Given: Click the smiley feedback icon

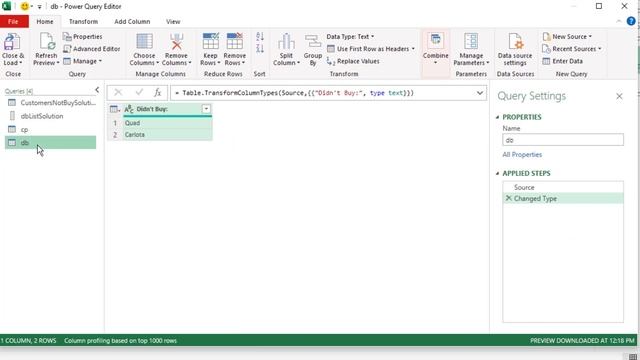Looking at the screenshot, I should (x=24, y=7).
